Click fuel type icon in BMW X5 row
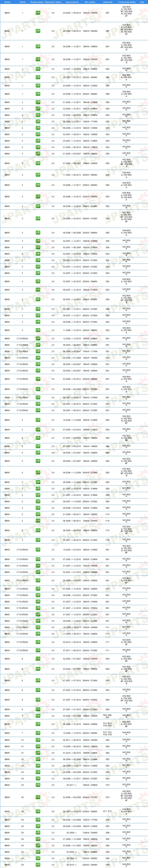 pos(38,797)
